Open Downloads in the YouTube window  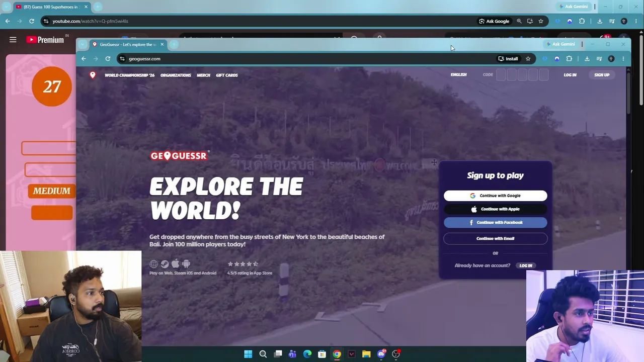(600, 21)
